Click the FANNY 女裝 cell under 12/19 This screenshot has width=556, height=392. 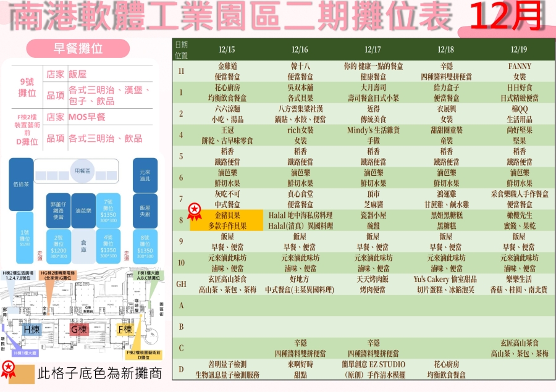(519, 71)
